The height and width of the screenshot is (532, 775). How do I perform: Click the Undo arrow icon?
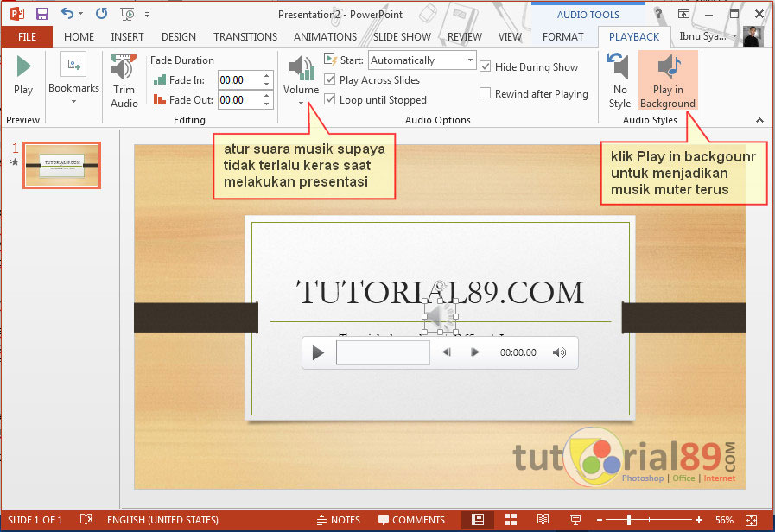tap(67, 14)
